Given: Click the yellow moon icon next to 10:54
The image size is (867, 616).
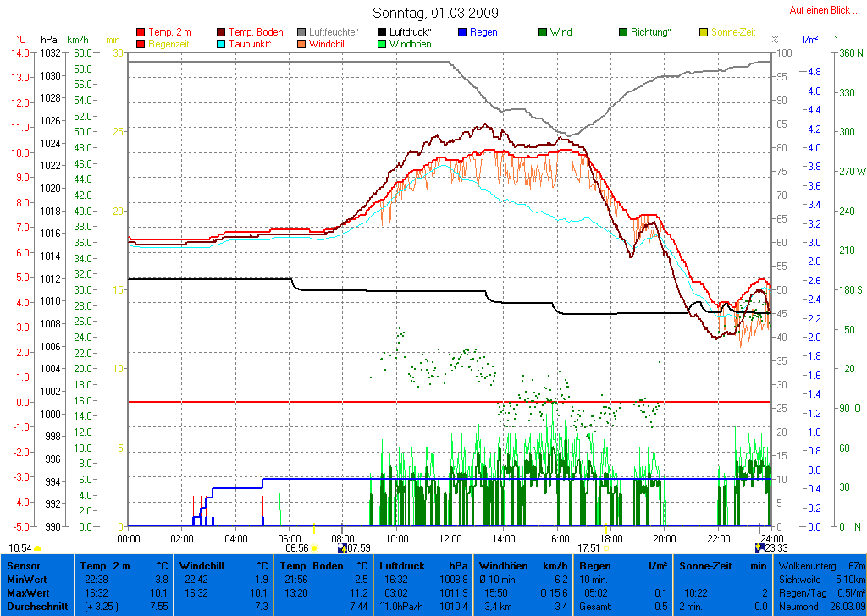Looking at the screenshot, I should point(38,548).
